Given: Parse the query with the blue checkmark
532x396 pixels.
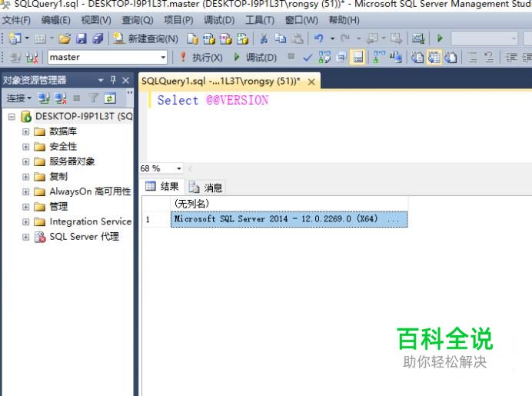Looking at the screenshot, I should (308, 58).
